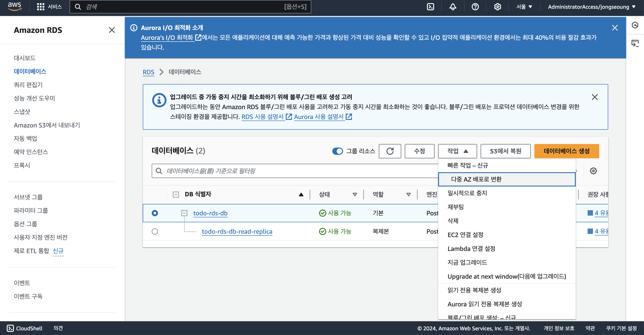Screen dimensions: 644x335
Task: Choose EC2 연결 설정 menu item
Action: tap(507, 235)
